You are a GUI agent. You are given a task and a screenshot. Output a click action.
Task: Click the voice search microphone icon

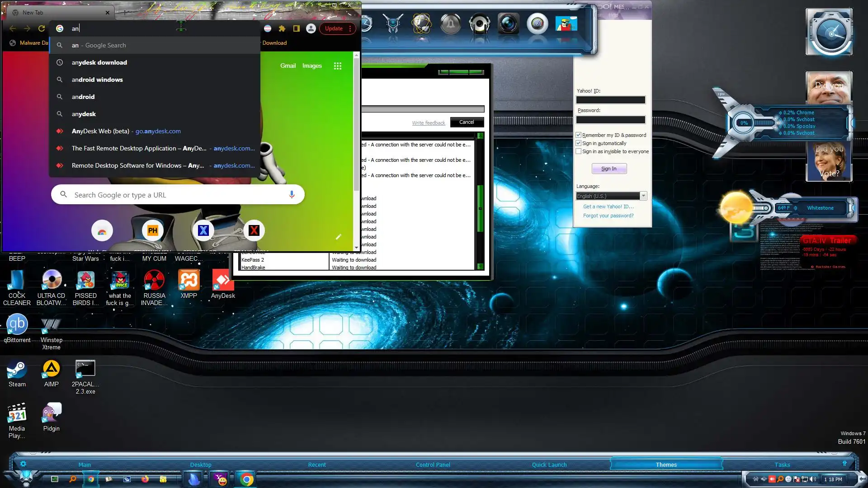[292, 195]
